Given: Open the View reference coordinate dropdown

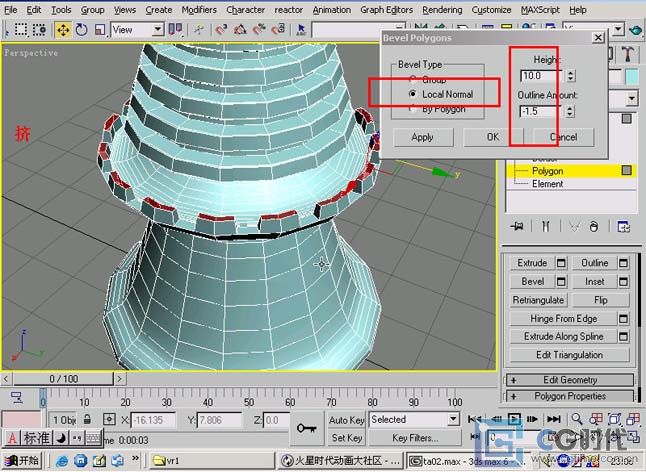Looking at the screenshot, I should pos(157,30).
